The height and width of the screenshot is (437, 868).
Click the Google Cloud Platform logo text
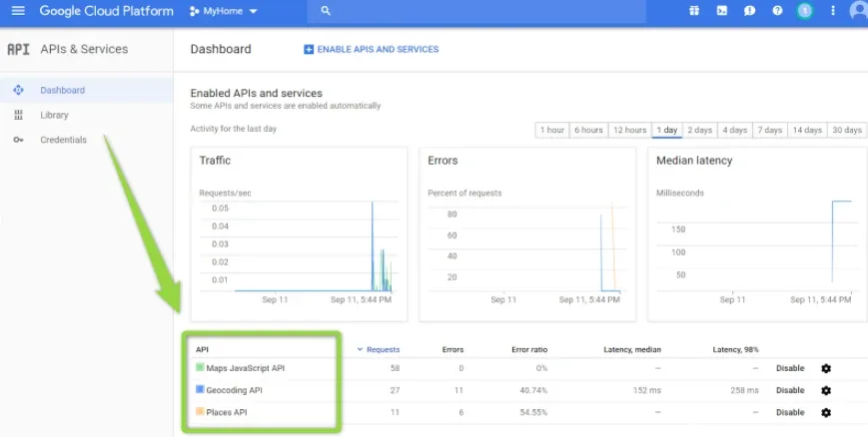coord(106,11)
